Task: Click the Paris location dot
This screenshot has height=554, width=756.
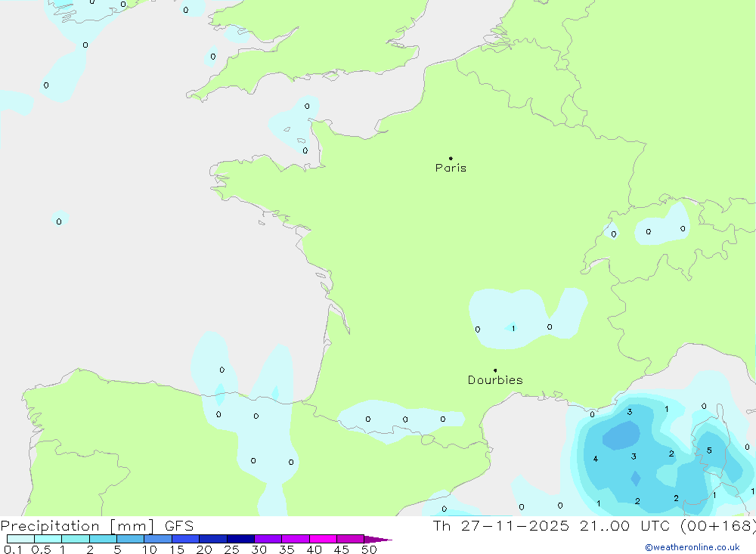Action: point(451,158)
